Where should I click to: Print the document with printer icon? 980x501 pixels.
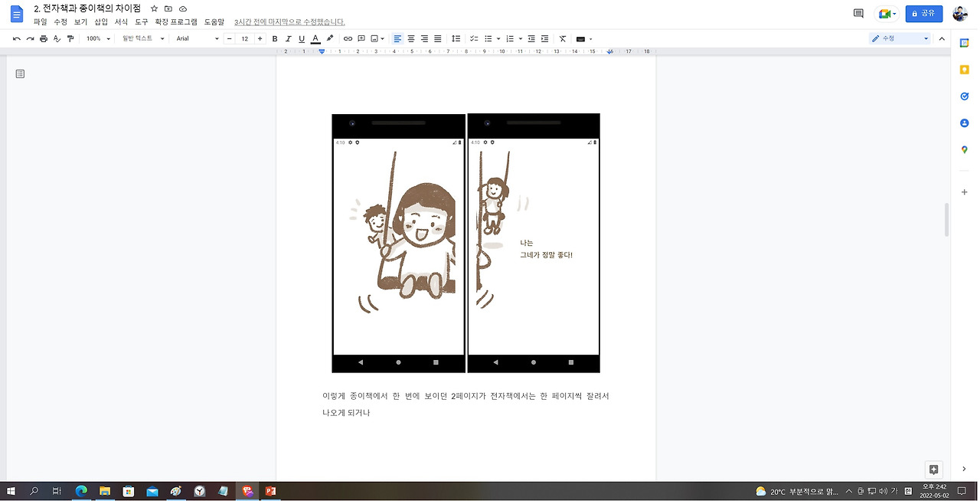coord(44,38)
